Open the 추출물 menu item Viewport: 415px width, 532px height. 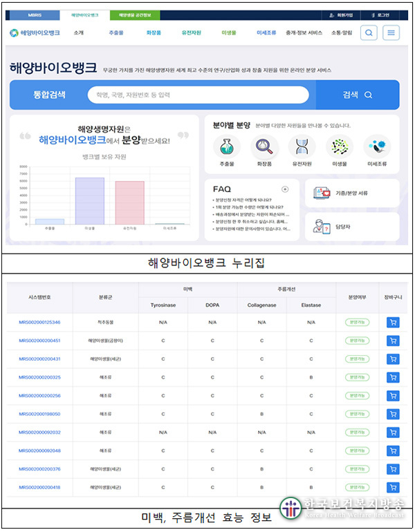pyautogui.click(x=116, y=33)
